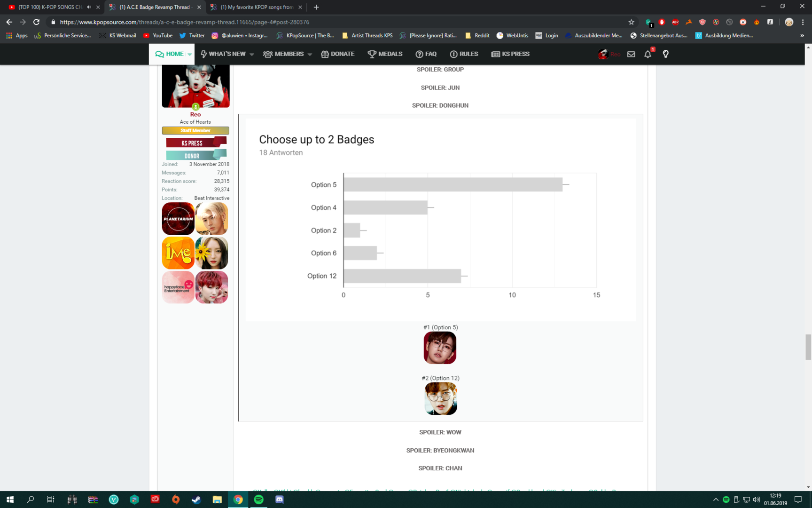Screen dimensions: 812x508
Task: Expand the SPOILER: CHAN section
Action: 440,468
